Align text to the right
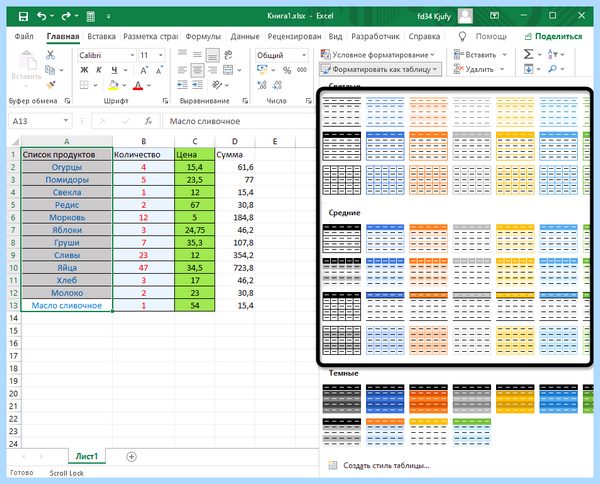This screenshot has height=484, width=600. tap(212, 70)
